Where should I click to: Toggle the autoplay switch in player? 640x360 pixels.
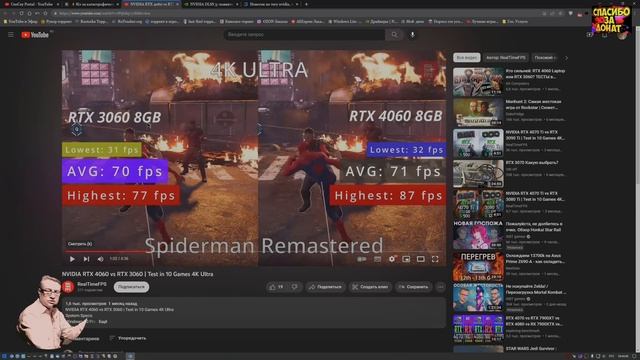pyautogui.click(x=362, y=259)
